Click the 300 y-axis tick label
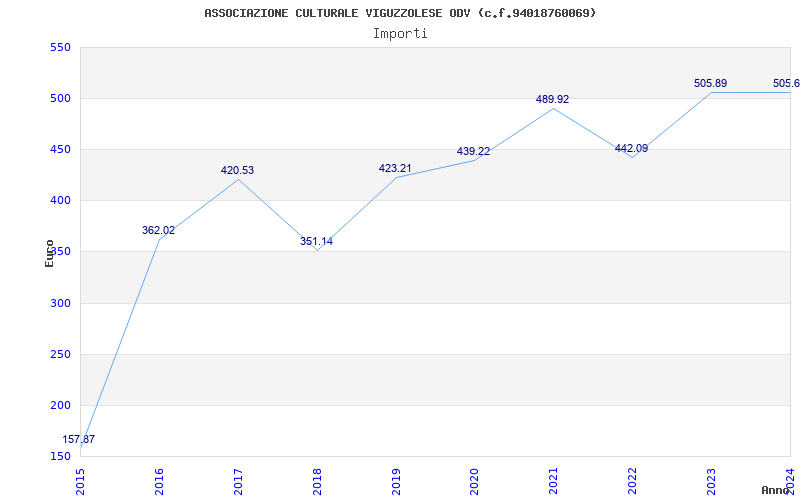Image resolution: width=800 pixels, height=500 pixels. pyautogui.click(x=60, y=304)
